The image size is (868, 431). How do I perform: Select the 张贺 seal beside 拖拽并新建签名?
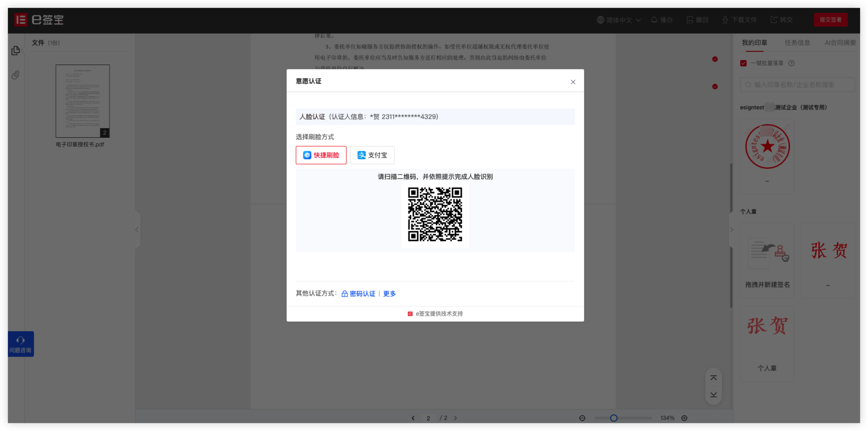(829, 261)
